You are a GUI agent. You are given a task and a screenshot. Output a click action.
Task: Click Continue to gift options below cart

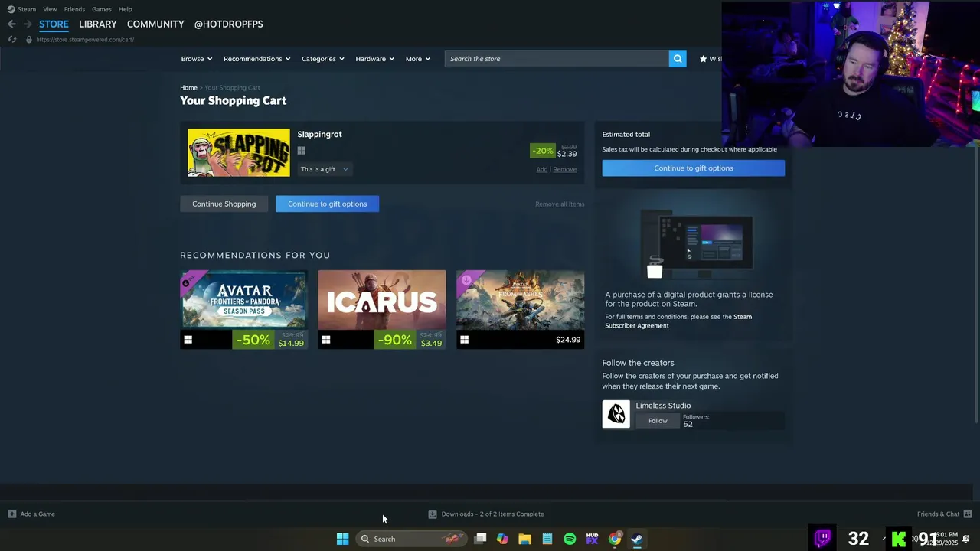pyautogui.click(x=327, y=204)
